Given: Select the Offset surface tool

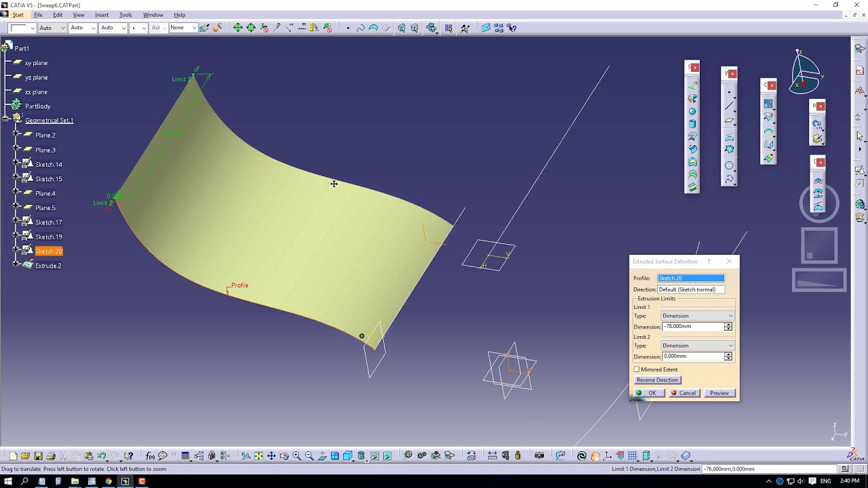Looking at the screenshot, I should [692, 136].
